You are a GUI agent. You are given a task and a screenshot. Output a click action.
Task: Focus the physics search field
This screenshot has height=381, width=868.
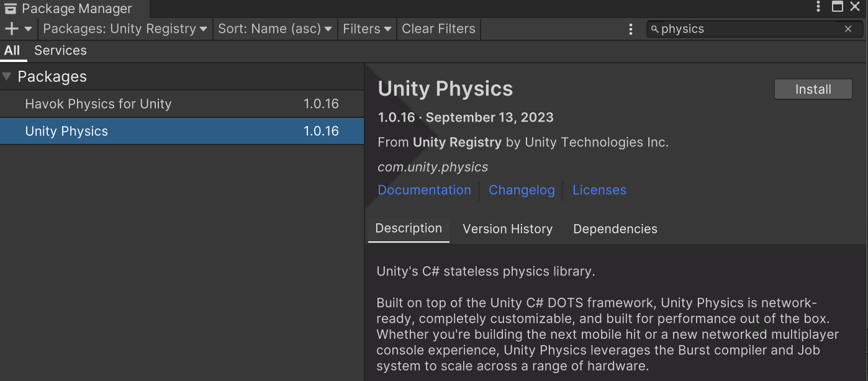point(754,29)
